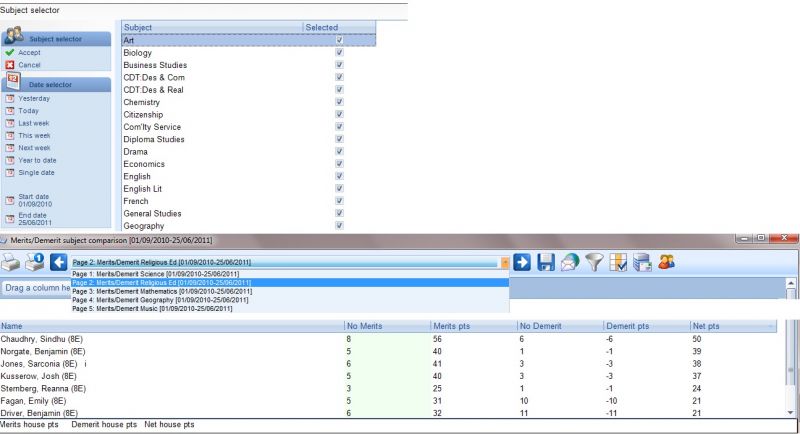The height and width of the screenshot is (434, 800).
Task: Toggle the Chemistry selected checkbox
Action: (339, 102)
